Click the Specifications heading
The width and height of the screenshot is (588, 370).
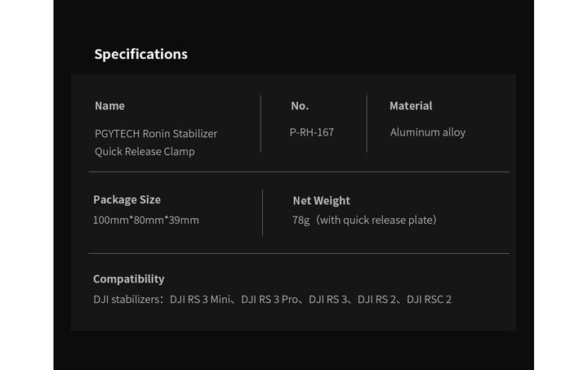coord(140,55)
